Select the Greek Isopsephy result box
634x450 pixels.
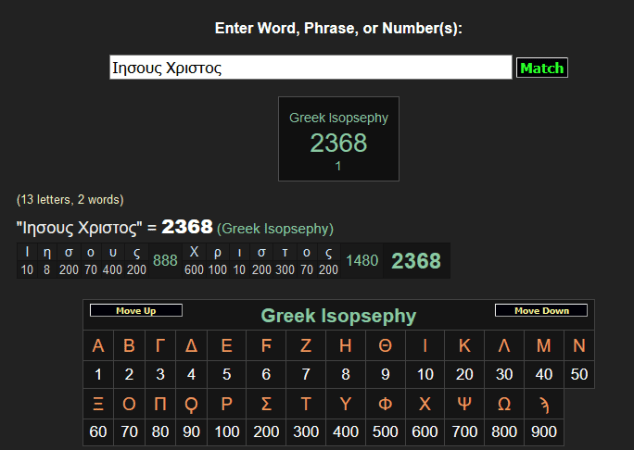338,139
